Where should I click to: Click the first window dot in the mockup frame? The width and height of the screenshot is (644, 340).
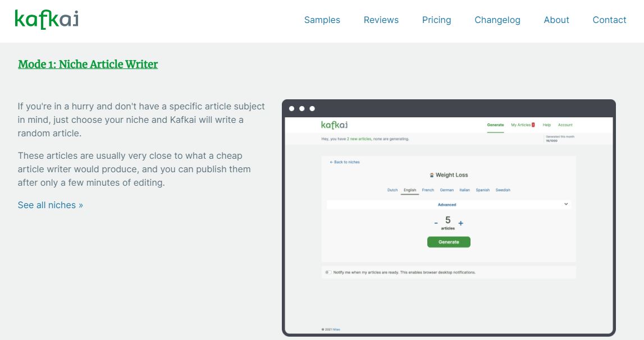pos(291,108)
